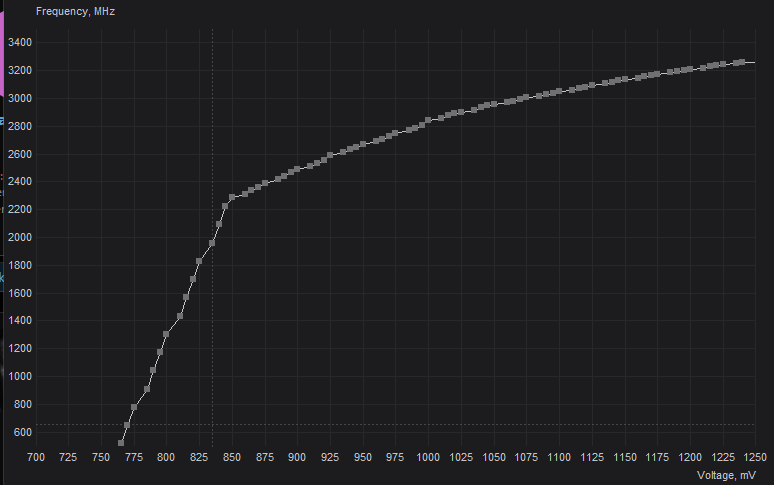Select the curve point at 950 mV, 2670 MHz
Image resolution: width=774 pixels, height=485 pixels.
tap(363, 144)
